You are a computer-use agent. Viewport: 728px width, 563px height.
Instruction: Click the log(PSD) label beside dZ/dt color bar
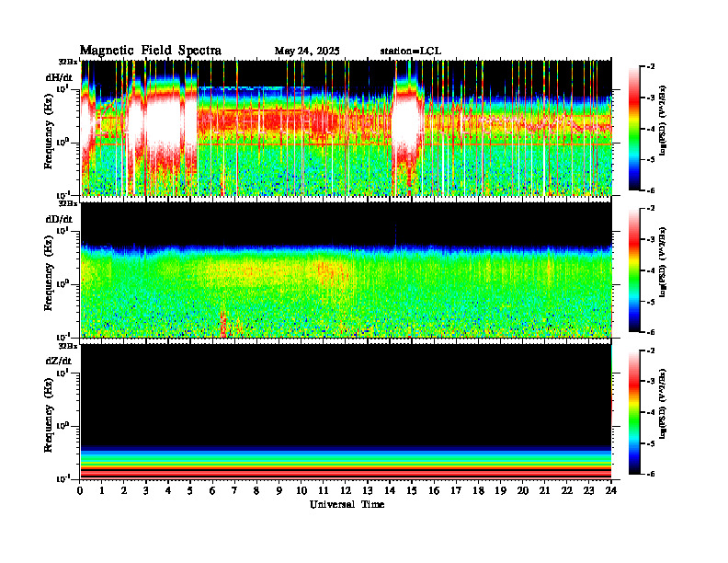(663, 404)
